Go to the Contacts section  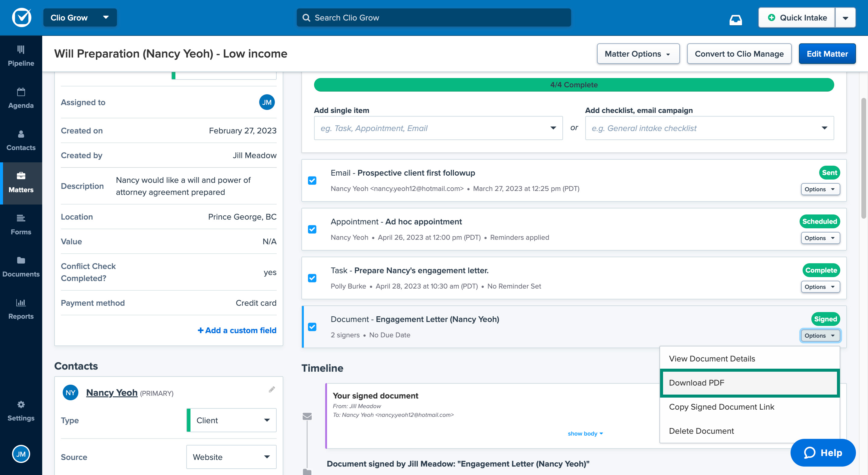(x=21, y=140)
